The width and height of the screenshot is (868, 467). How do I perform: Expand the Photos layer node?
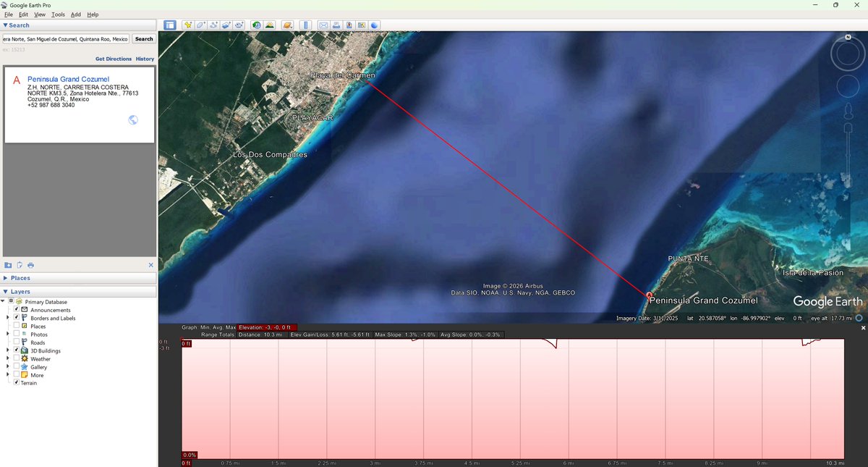click(x=8, y=335)
